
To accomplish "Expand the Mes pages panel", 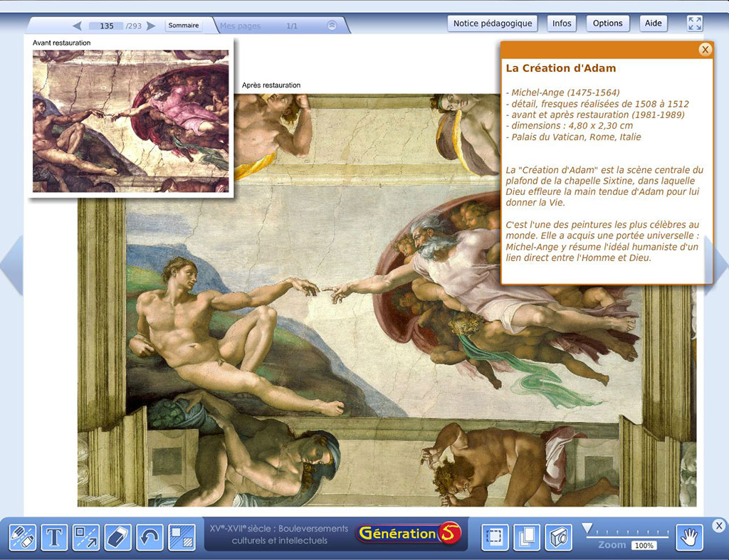I will click(x=332, y=26).
